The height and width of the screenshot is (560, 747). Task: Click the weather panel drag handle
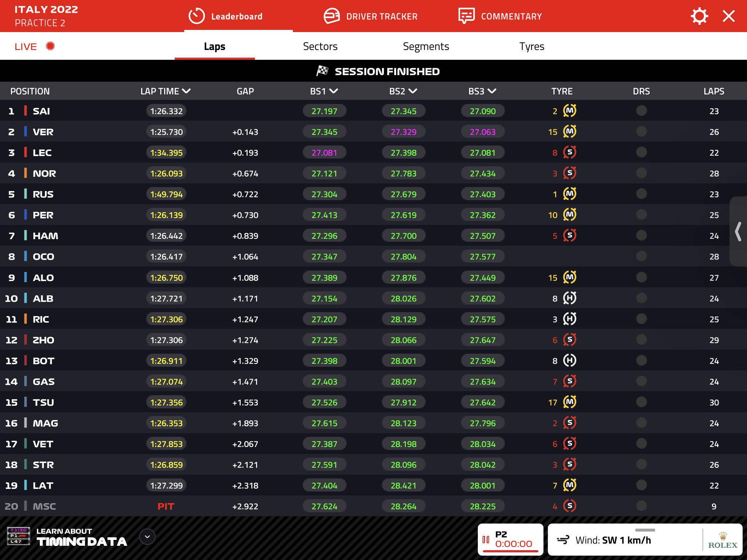[645, 530]
